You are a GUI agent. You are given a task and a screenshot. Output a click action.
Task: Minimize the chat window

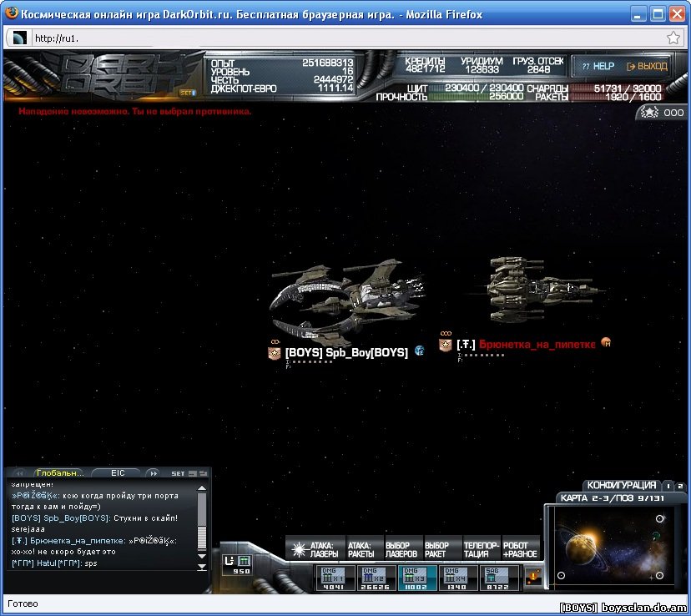[192, 473]
